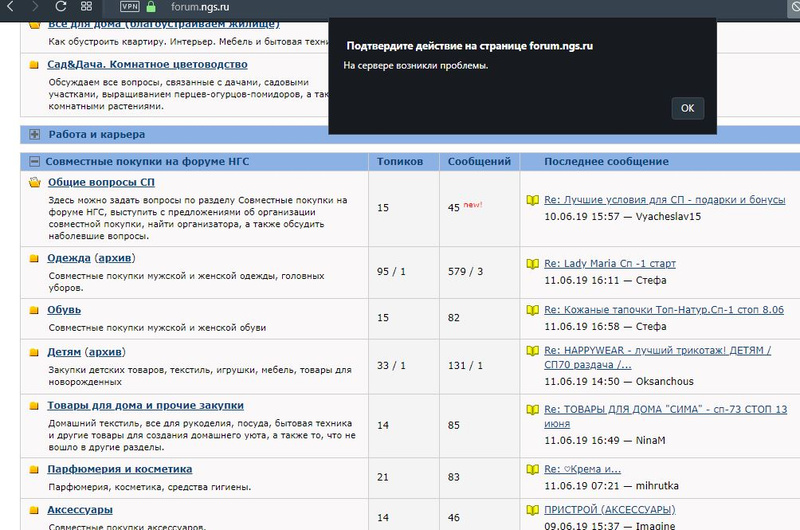Viewport: 800px width, 530px height.
Task: Click the folder icon next to Обувь
Action: 35,310
